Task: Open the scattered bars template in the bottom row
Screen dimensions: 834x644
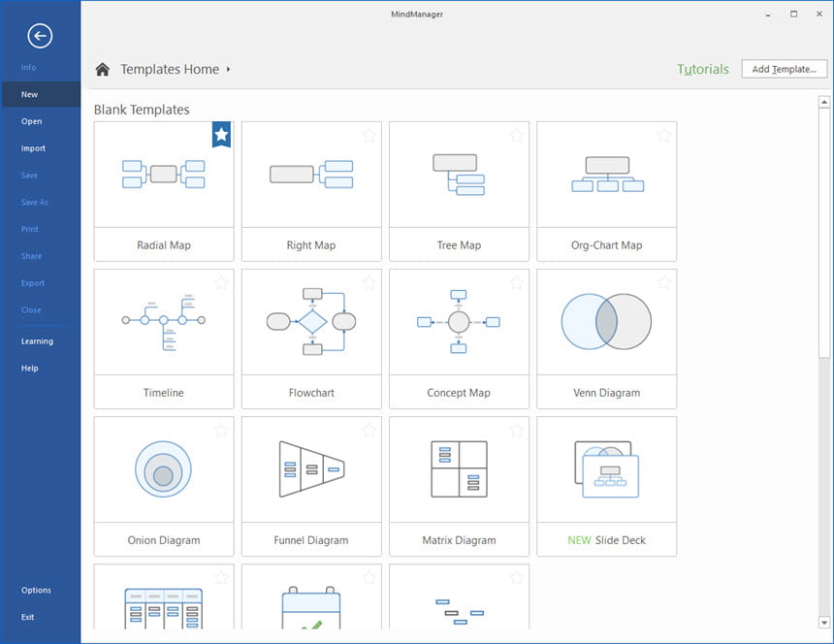Action: coord(460,612)
